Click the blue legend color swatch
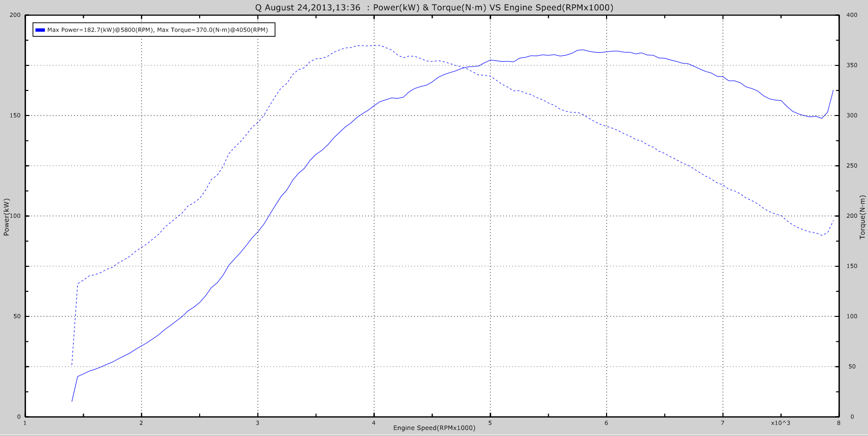The width and height of the screenshot is (868, 436). pos(40,30)
